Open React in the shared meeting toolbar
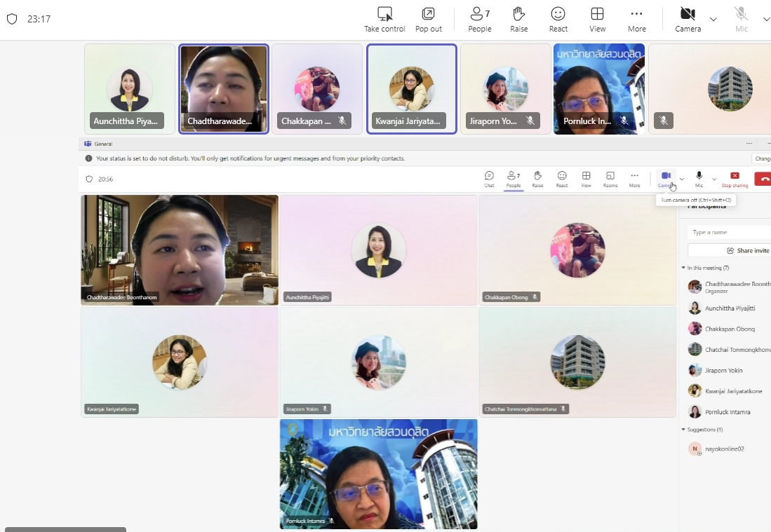 (561, 179)
